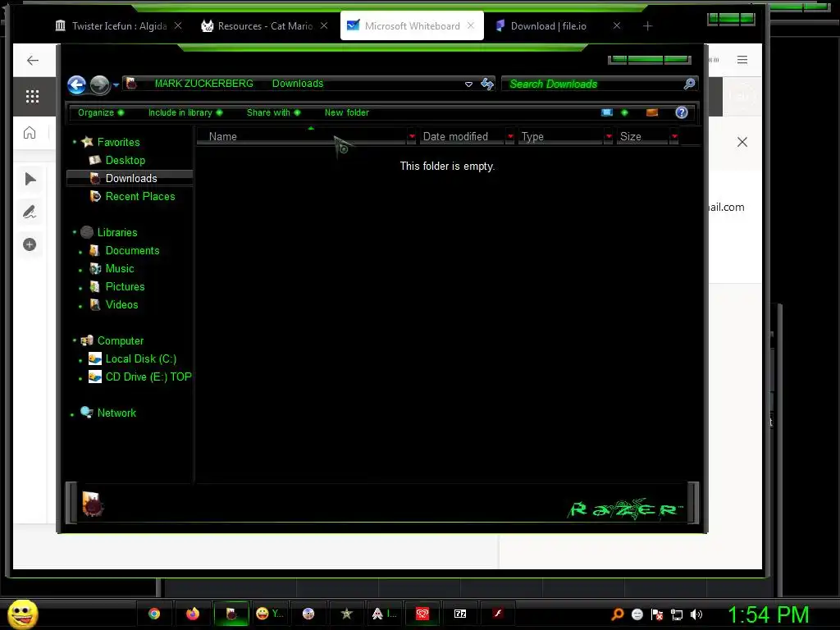Select MARK ZUCKERBERG in the address path
This screenshot has height=630, width=840.
pyautogui.click(x=203, y=84)
